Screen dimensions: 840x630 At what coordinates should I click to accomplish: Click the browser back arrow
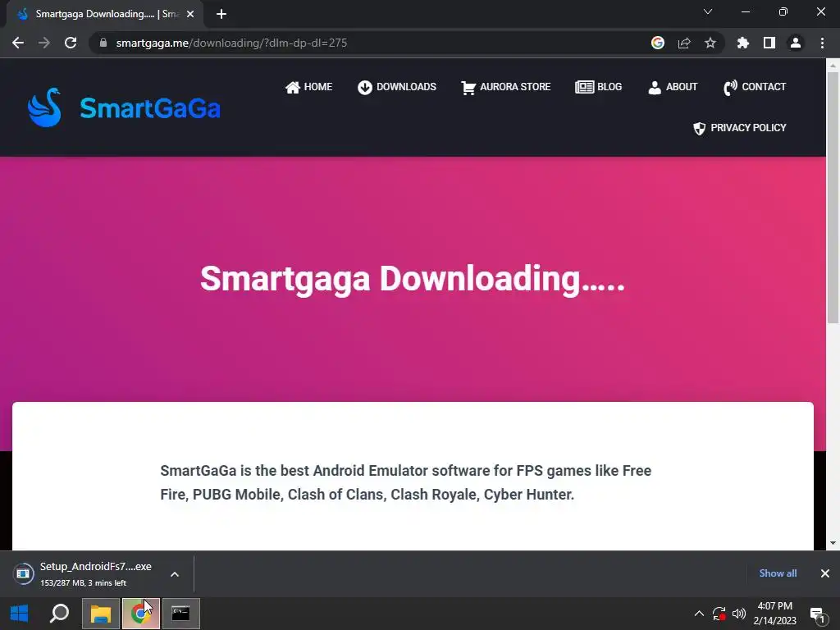pyautogui.click(x=18, y=43)
